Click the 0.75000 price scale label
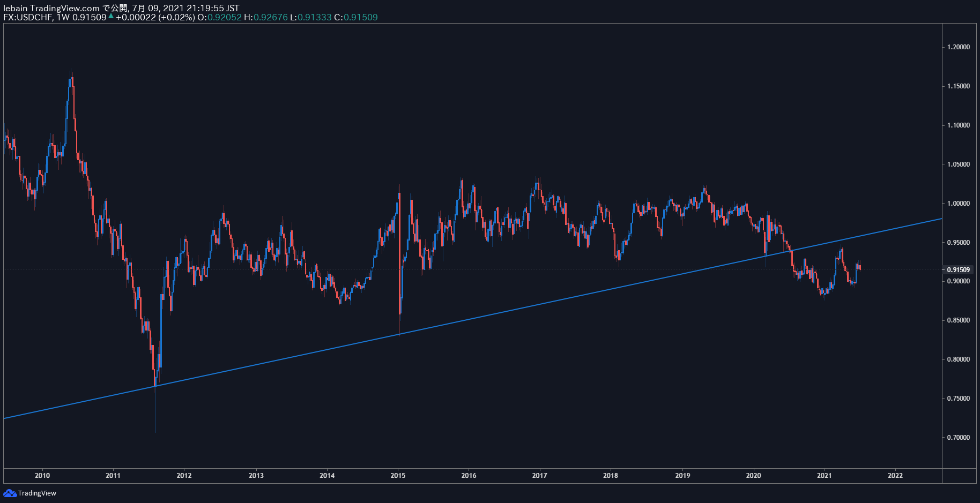The height and width of the screenshot is (503, 980). pos(959,399)
